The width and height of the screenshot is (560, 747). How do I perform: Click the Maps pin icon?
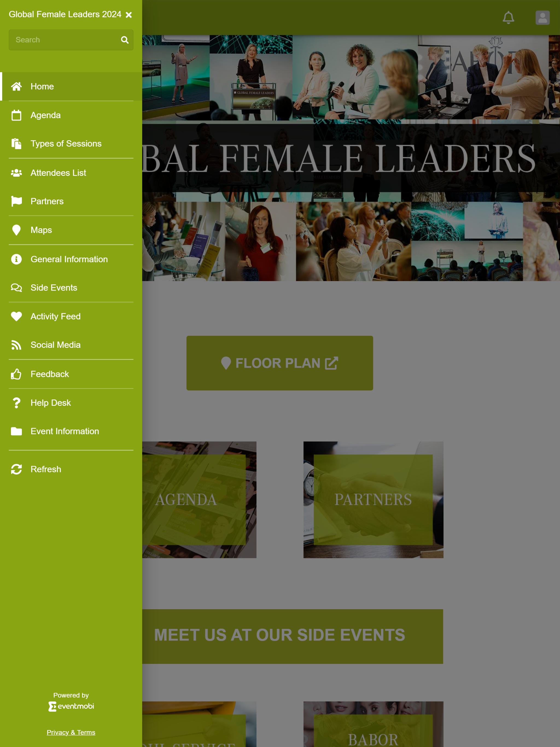coord(16,230)
